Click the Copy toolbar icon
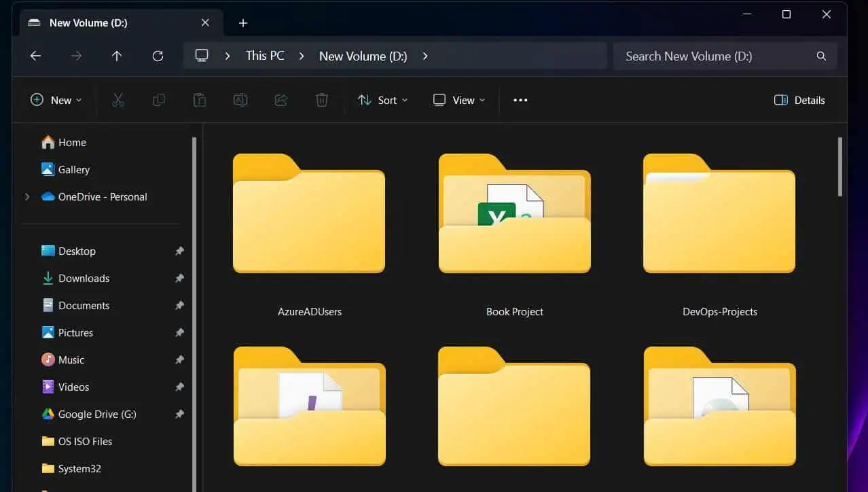Image resolution: width=868 pixels, height=492 pixels. [x=159, y=100]
